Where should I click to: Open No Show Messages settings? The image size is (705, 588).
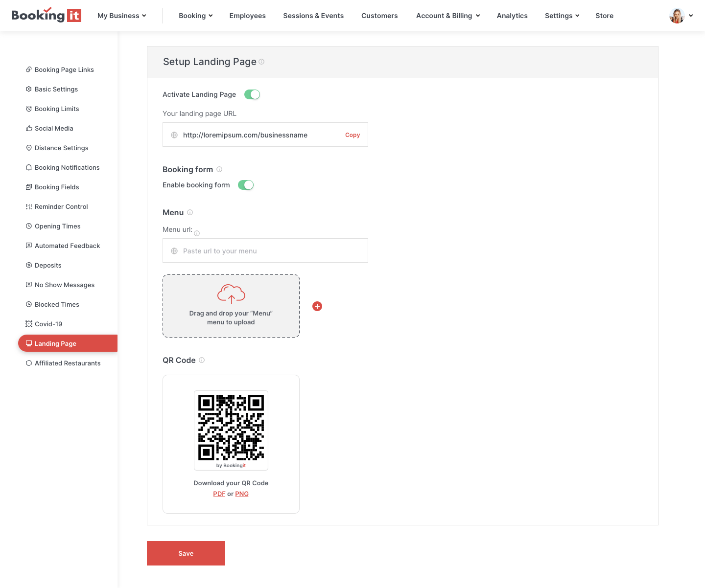click(65, 285)
